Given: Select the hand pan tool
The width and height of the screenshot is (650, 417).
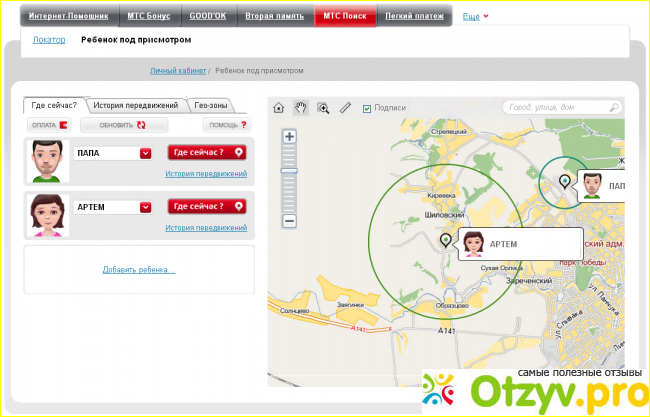Looking at the screenshot, I should (x=301, y=107).
